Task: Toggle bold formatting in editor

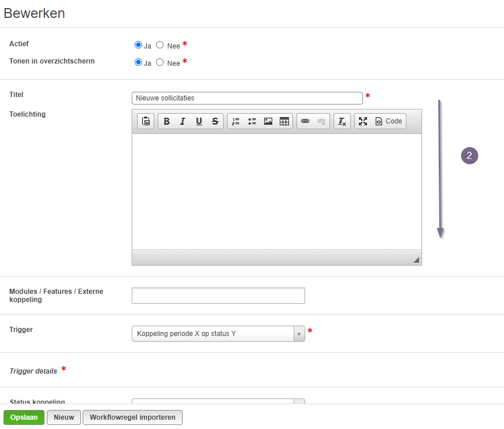Action: [x=166, y=121]
